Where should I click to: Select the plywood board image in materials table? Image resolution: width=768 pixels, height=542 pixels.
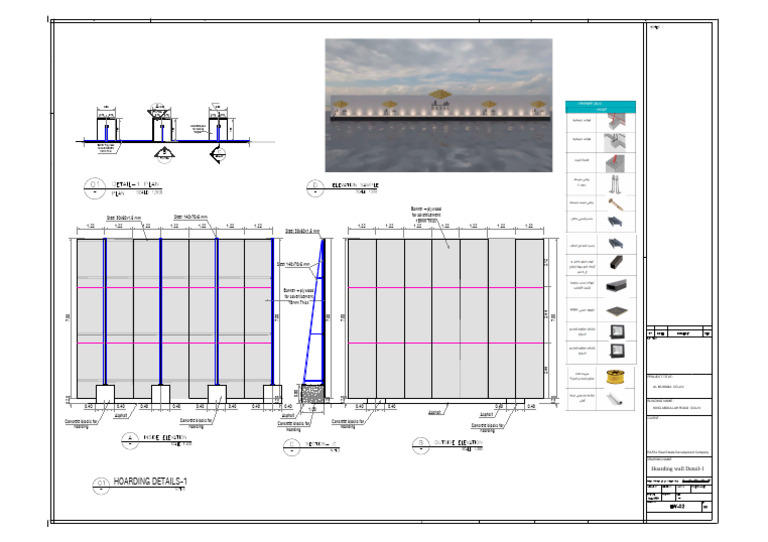[x=616, y=311]
